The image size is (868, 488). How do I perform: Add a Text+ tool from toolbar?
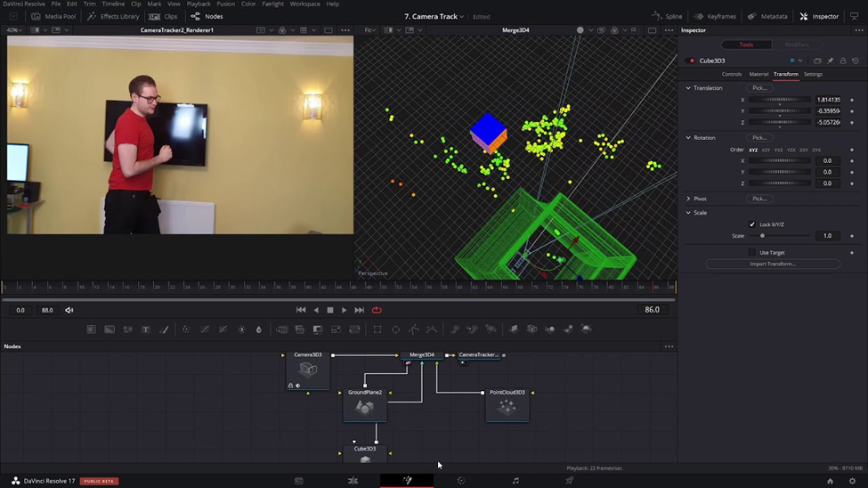tap(146, 329)
